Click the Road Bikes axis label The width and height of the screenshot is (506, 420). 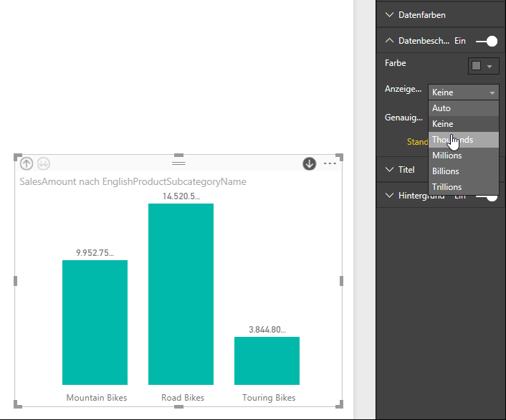tap(183, 397)
